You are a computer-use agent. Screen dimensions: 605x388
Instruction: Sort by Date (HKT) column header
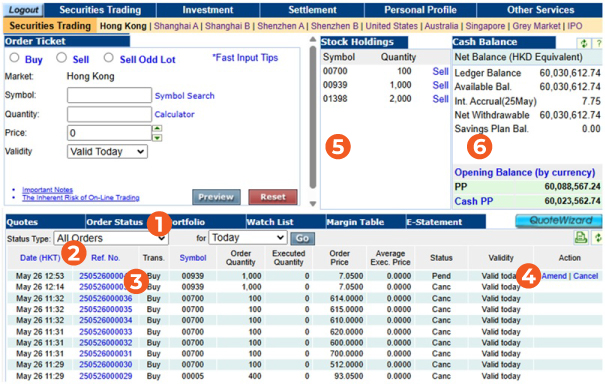coord(40,258)
